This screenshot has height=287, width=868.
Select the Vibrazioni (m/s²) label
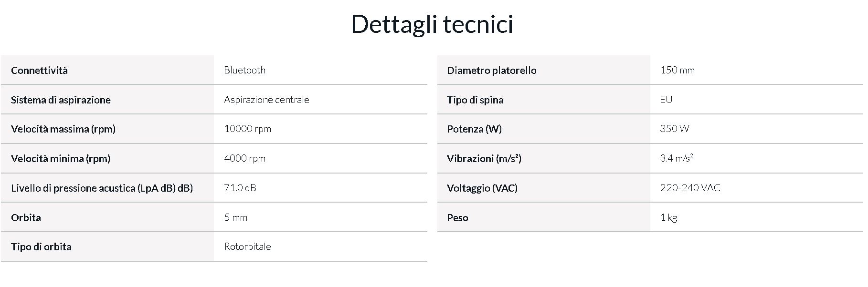point(484,158)
